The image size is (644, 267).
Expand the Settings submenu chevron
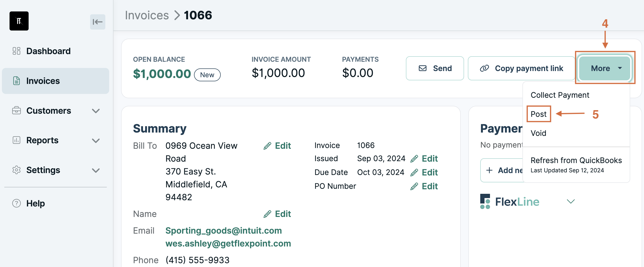(96, 170)
